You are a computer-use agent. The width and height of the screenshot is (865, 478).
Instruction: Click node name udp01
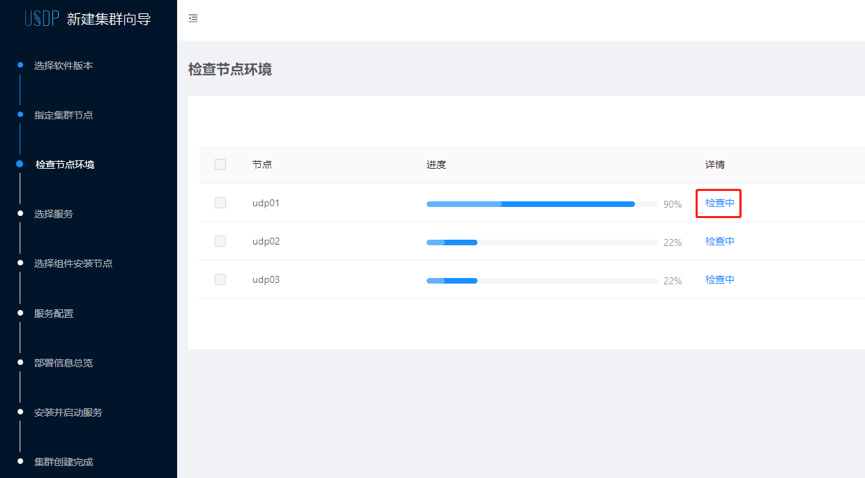pos(266,203)
